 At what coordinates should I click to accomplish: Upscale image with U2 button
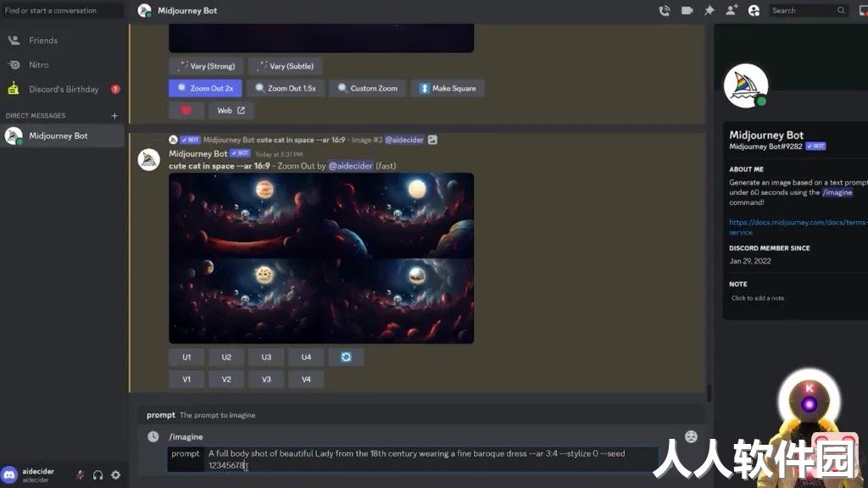tap(226, 358)
